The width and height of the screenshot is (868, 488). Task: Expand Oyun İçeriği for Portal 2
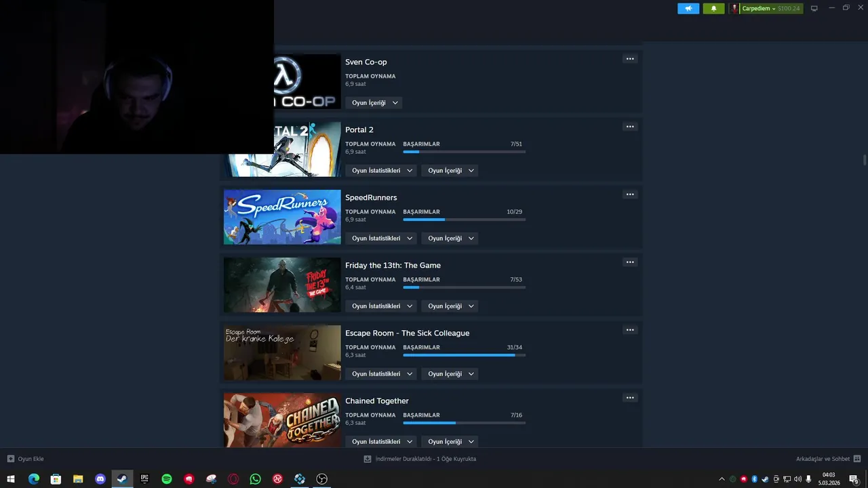(450, 171)
